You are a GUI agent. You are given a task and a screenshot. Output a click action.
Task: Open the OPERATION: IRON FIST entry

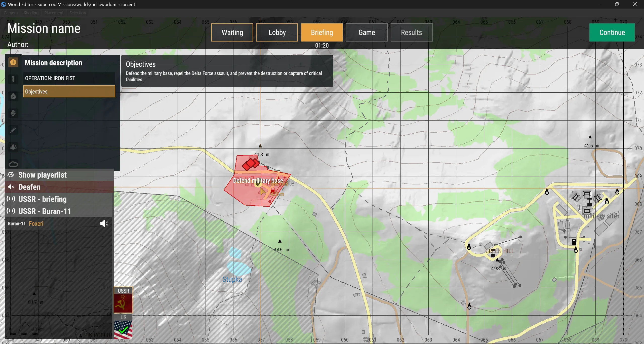click(x=69, y=78)
